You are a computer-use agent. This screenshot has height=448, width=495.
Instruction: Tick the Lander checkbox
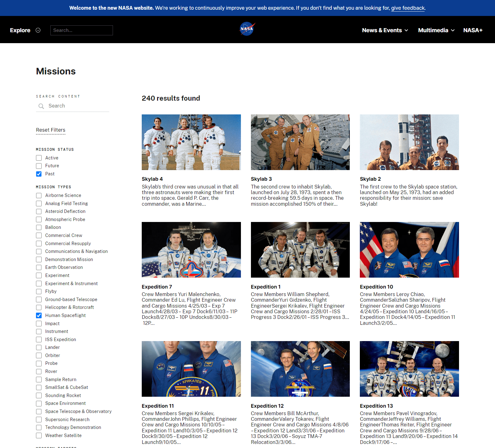(39, 347)
